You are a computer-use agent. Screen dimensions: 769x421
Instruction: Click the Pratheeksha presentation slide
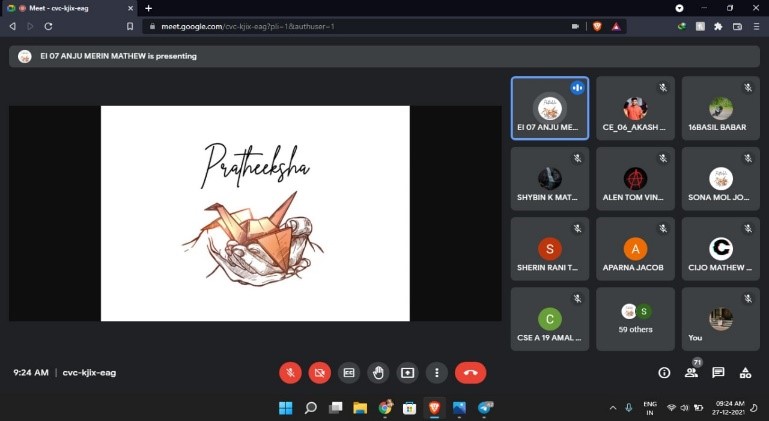(x=255, y=213)
